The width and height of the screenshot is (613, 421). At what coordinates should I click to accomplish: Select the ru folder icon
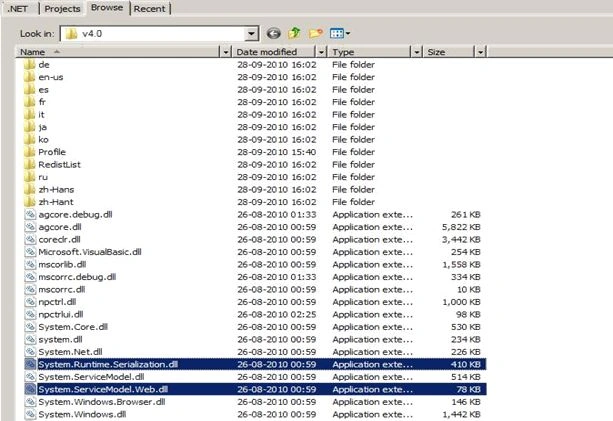click(30, 177)
